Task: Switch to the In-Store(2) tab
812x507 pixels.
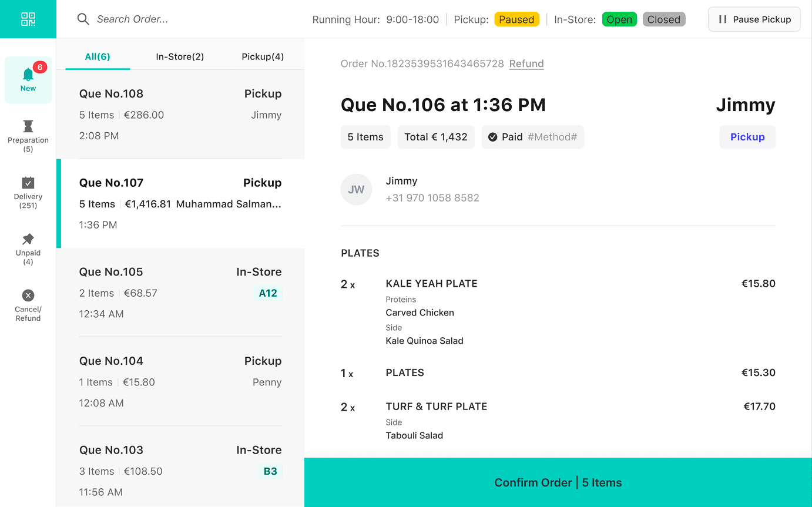Action: coord(180,56)
